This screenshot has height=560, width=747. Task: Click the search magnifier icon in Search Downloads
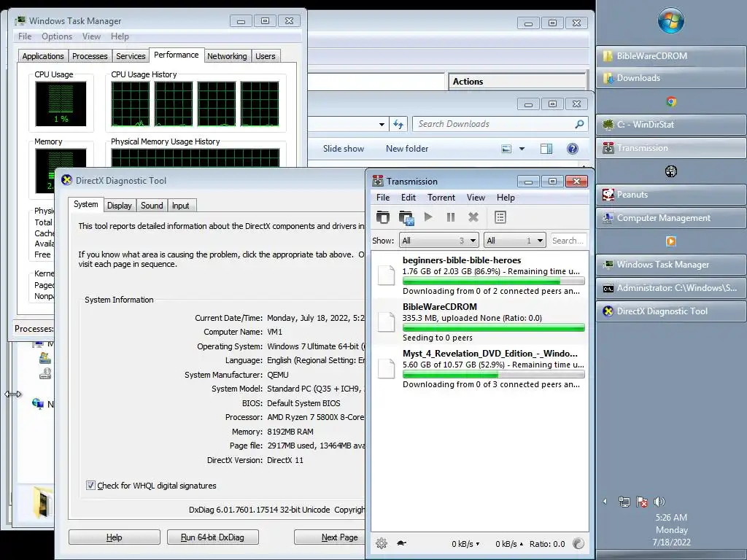(579, 124)
